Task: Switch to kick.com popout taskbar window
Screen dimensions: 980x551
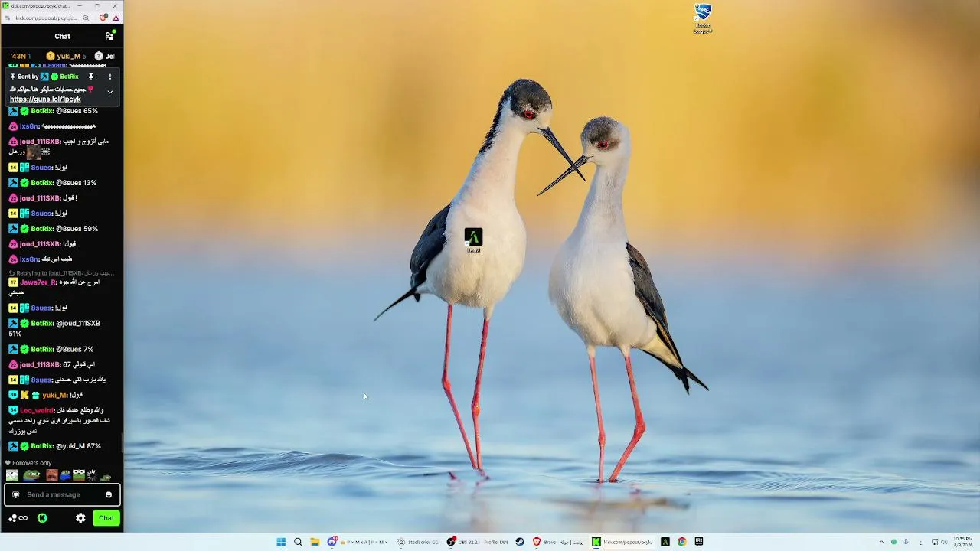Action: click(x=623, y=542)
